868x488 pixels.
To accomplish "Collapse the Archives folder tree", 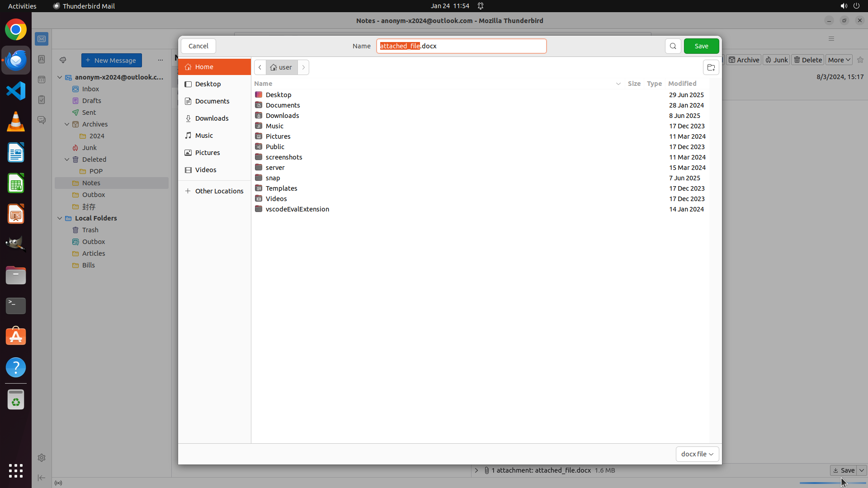I will point(67,124).
